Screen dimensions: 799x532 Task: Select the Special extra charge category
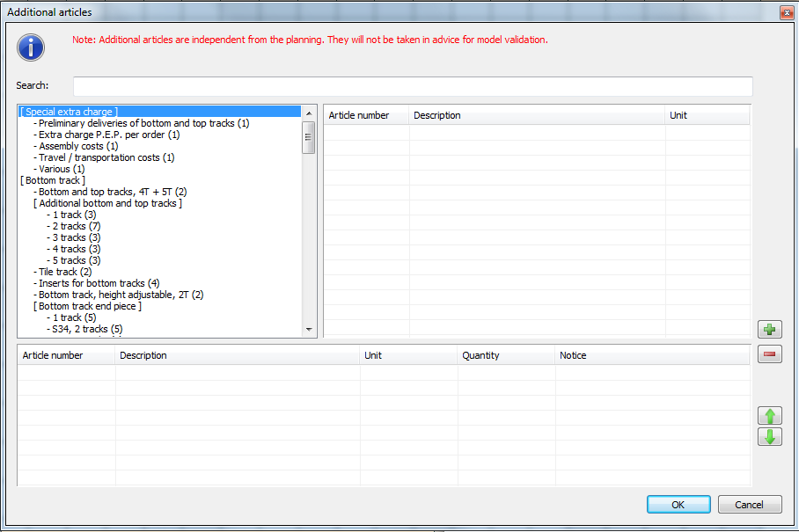point(69,112)
